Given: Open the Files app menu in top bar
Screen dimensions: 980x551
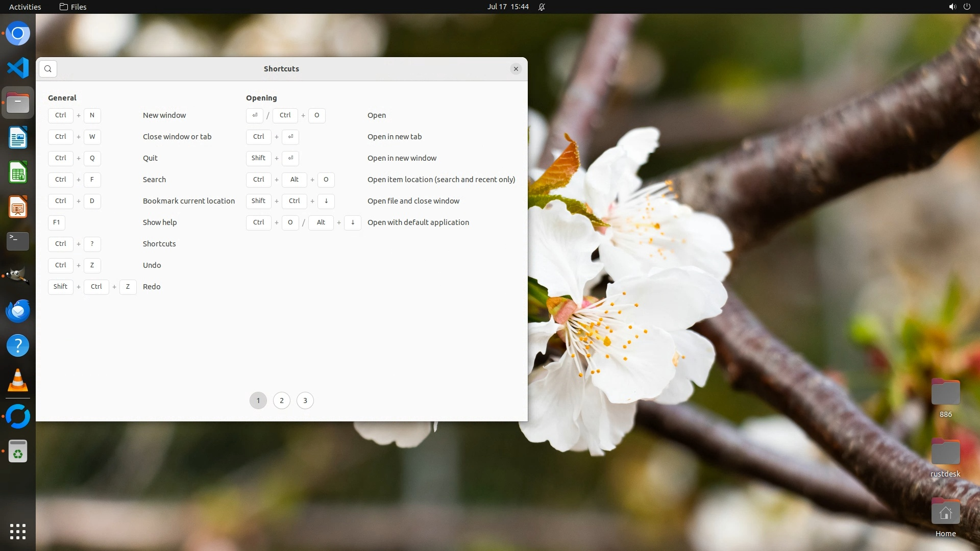Looking at the screenshot, I should point(73,7).
